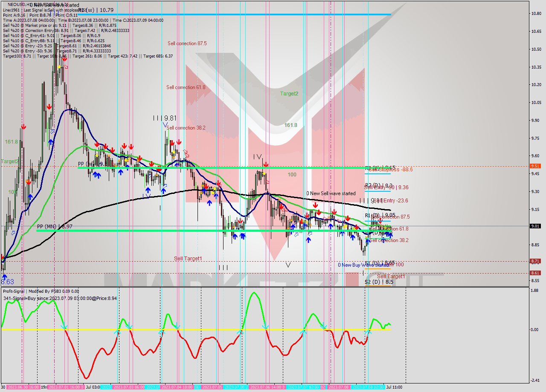The image size is (546, 392).
Task: Click the green 'Target2' label beside 161.8 in chart center
Action: pyautogui.click(x=289, y=93)
